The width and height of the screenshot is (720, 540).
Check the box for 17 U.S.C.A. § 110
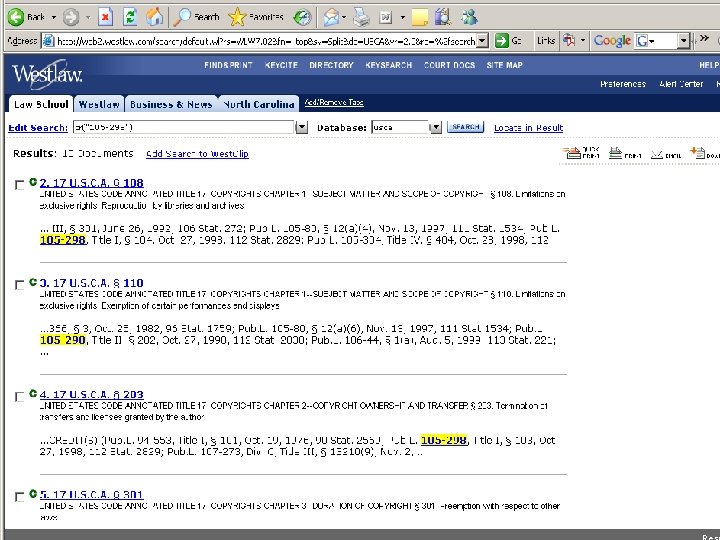[x=19, y=285]
